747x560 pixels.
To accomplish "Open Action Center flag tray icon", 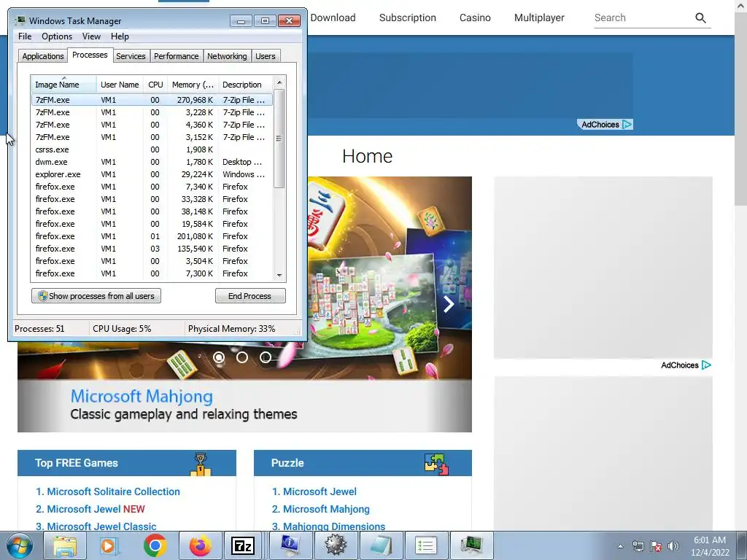I will (656, 546).
